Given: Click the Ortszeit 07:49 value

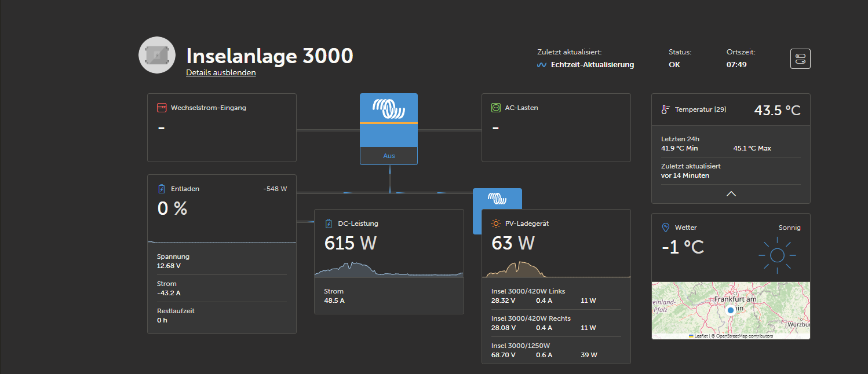Looking at the screenshot, I should pos(736,65).
